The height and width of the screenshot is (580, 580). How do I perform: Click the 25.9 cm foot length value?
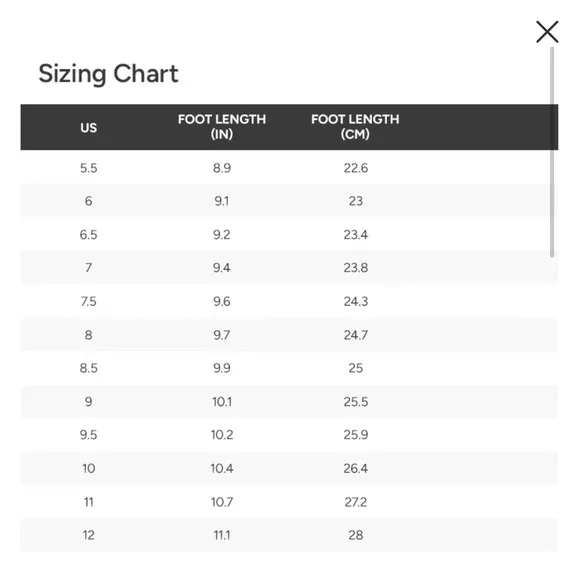pos(355,435)
